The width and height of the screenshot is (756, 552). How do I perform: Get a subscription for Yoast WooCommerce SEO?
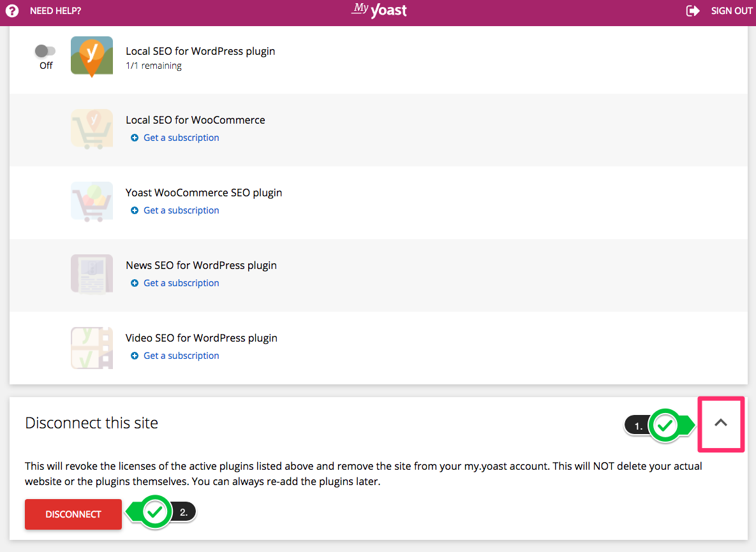click(181, 210)
